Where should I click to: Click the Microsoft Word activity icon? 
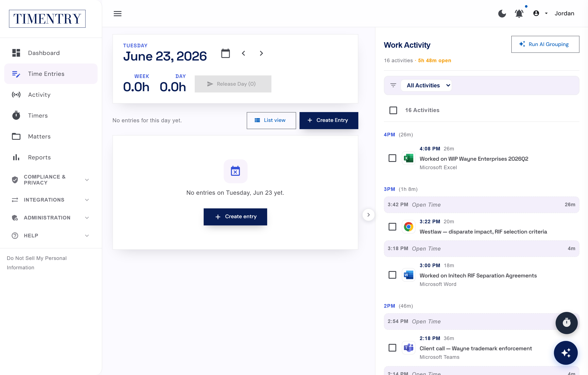pyautogui.click(x=409, y=275)
